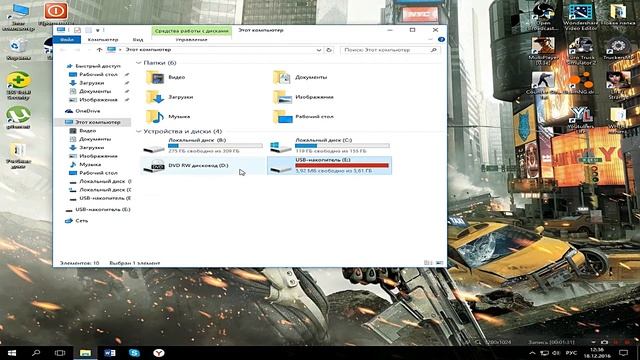
Task: Open Wondershare Video Editor desktop shortcut
Action: click(580, 17)
